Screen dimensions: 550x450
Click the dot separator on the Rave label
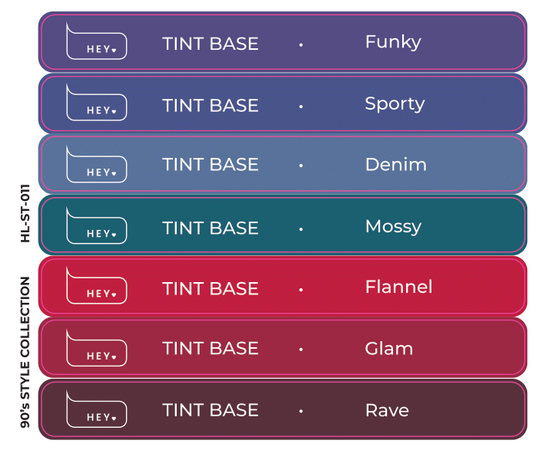301,411
